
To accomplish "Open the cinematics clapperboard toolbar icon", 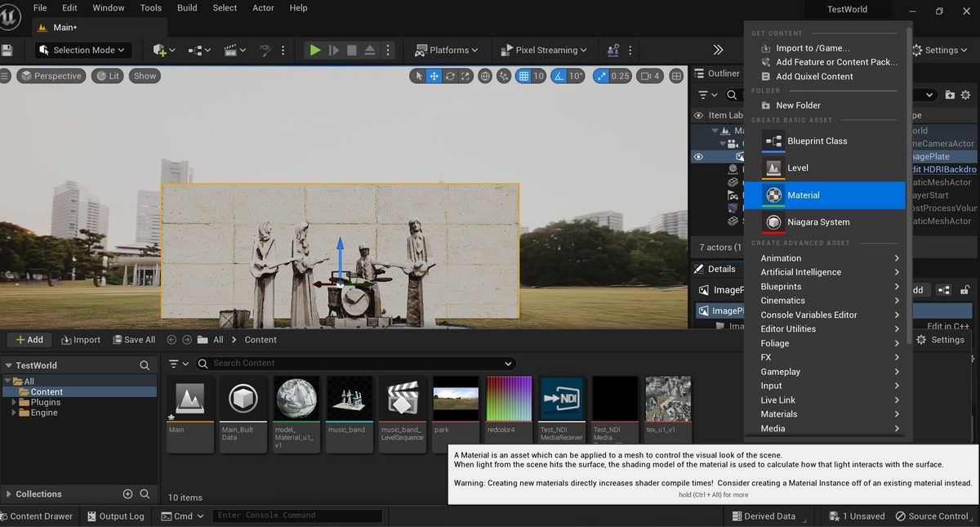I will (230, 50).
